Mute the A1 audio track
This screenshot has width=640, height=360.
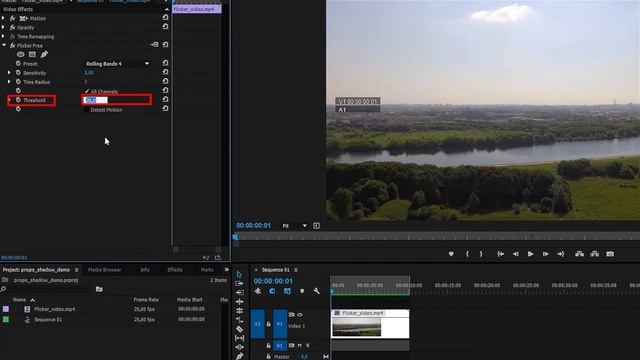click(300, 346)
